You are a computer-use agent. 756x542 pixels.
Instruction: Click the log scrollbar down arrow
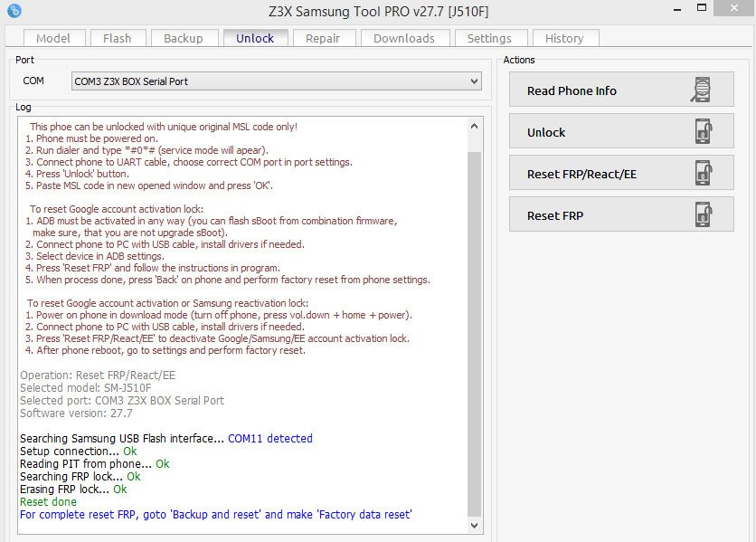pyautogui.click(x=475, y=525)
